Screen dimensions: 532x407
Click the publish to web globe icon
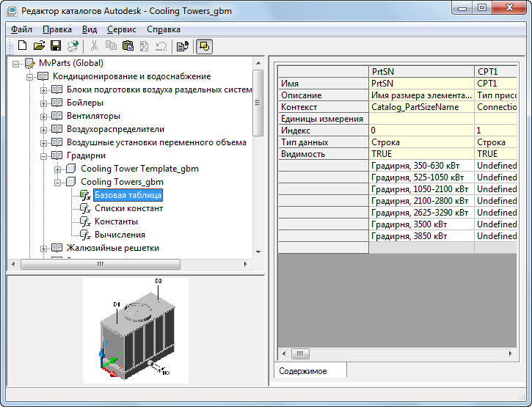tap(72, 45)
